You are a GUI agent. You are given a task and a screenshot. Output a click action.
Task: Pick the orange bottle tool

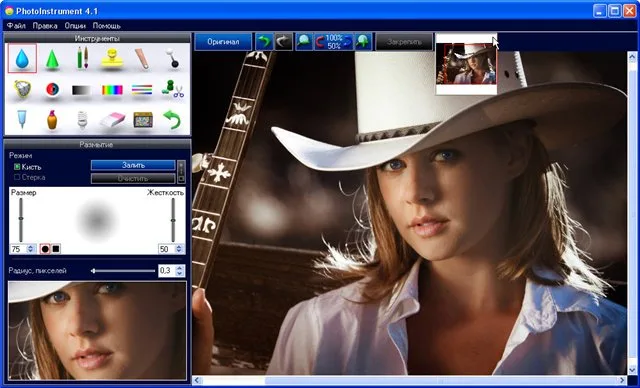(x=52, y=119)
